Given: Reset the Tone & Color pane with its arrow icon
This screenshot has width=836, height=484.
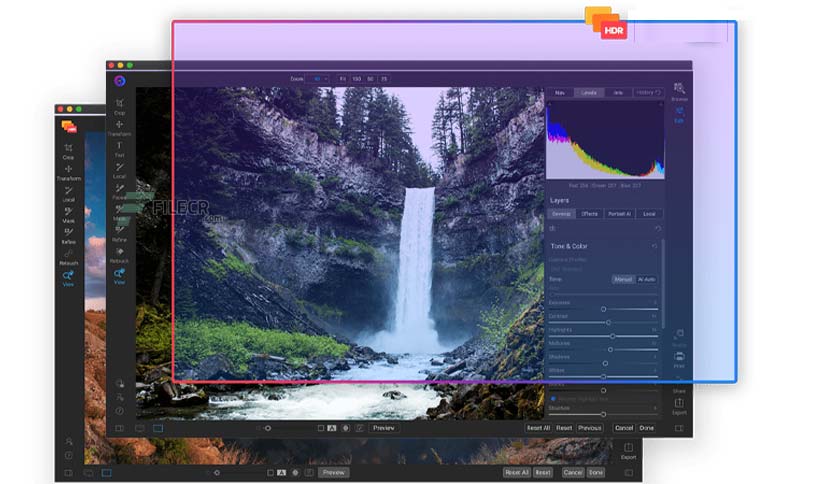Looking at the screenshot, I should (x=654, y=246).
